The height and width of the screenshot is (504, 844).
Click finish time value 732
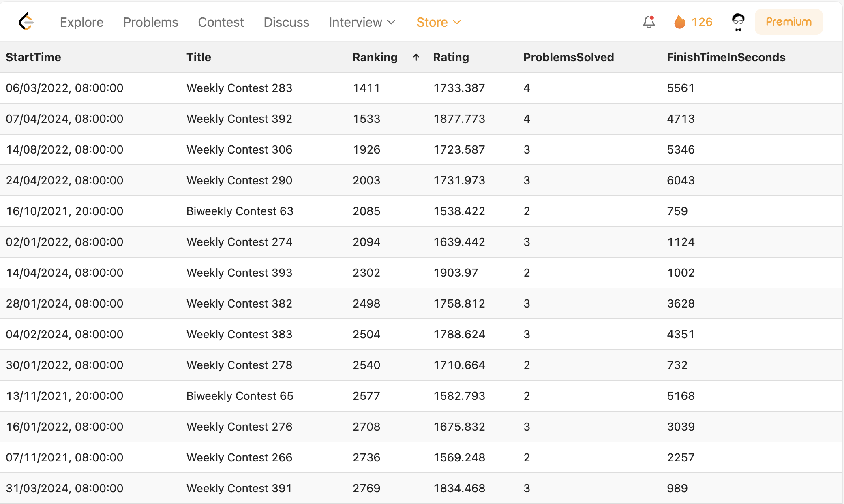click(677, 365)
